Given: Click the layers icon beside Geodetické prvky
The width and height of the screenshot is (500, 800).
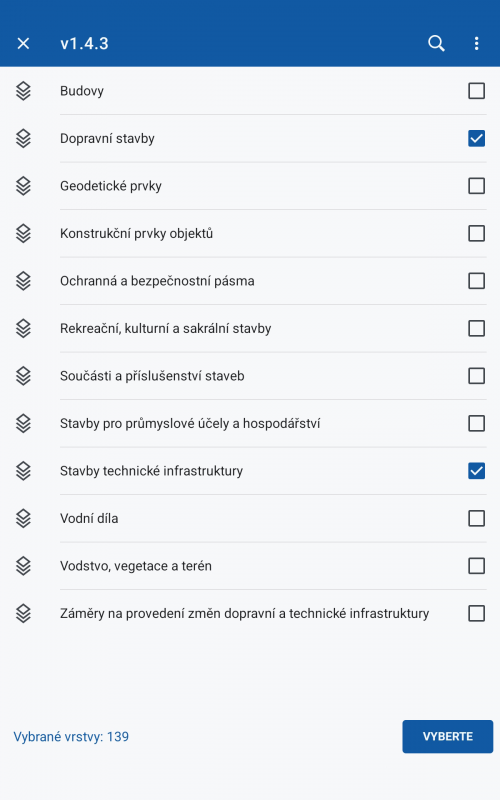Looking at the screenshot, I should [x=23, y=186].
